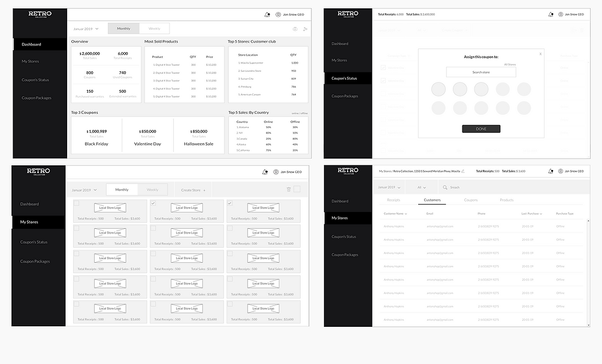Click the RETRO logo in the Customers table screen
Viewport: 602px width, 364px height.
(348, 171)
